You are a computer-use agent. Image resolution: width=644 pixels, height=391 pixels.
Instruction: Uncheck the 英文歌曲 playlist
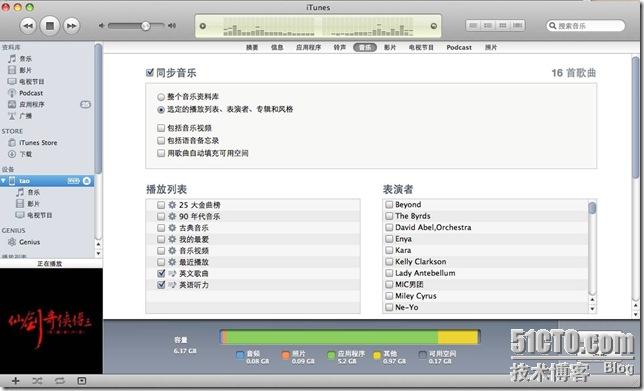point(161,274)
